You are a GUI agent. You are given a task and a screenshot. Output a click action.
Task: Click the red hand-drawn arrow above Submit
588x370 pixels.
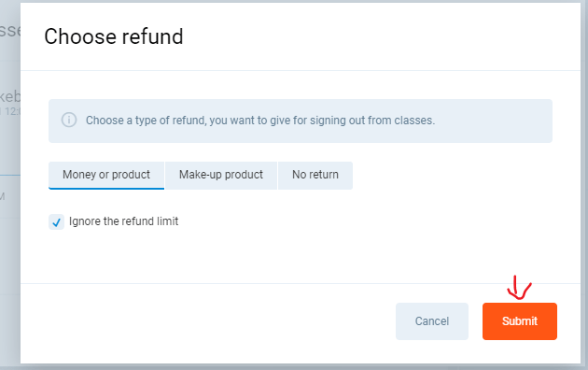pyautogui.click(x=519, y=288)
